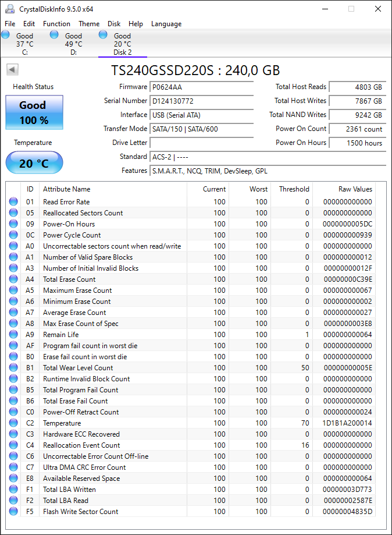Click the Power On Count value
Viewport: 392px width, 535px height.
coord(358,129)
